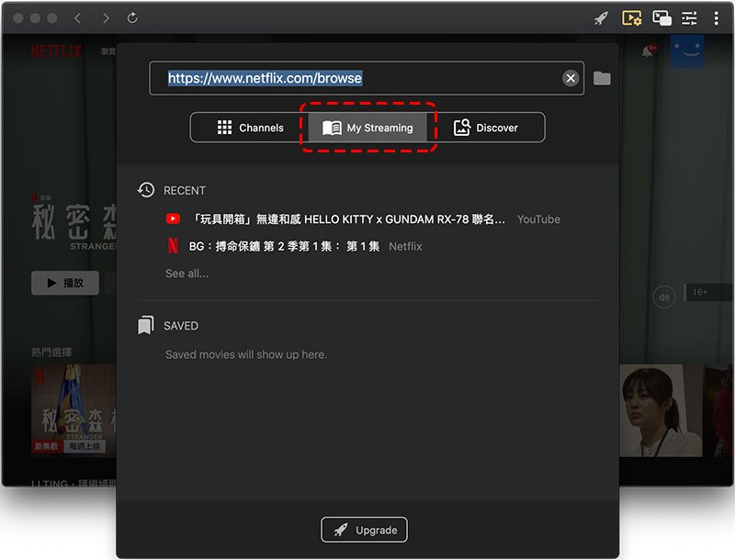
Task: Click the rocket boost icon in toolbar
Action: [x=601, y=17]
